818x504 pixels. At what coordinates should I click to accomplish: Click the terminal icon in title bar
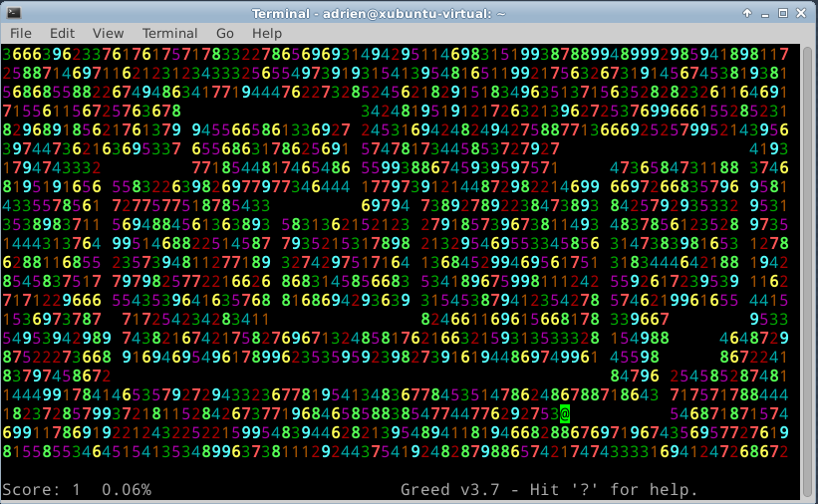14,13
